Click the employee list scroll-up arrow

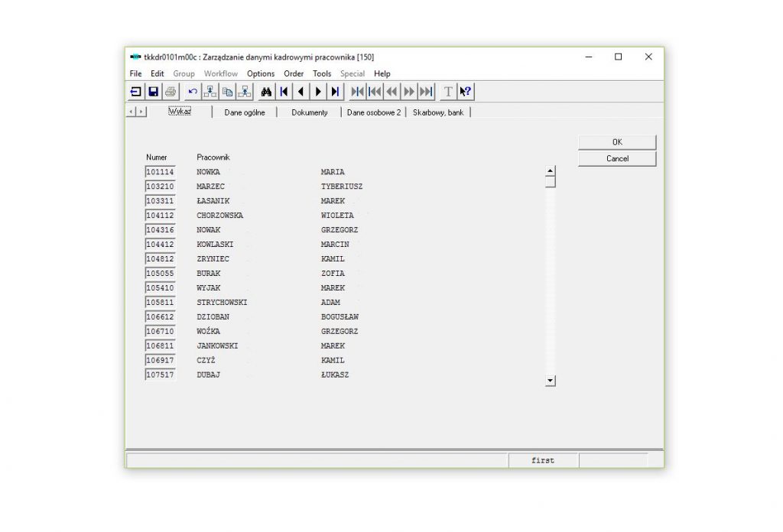pos(551,170)
